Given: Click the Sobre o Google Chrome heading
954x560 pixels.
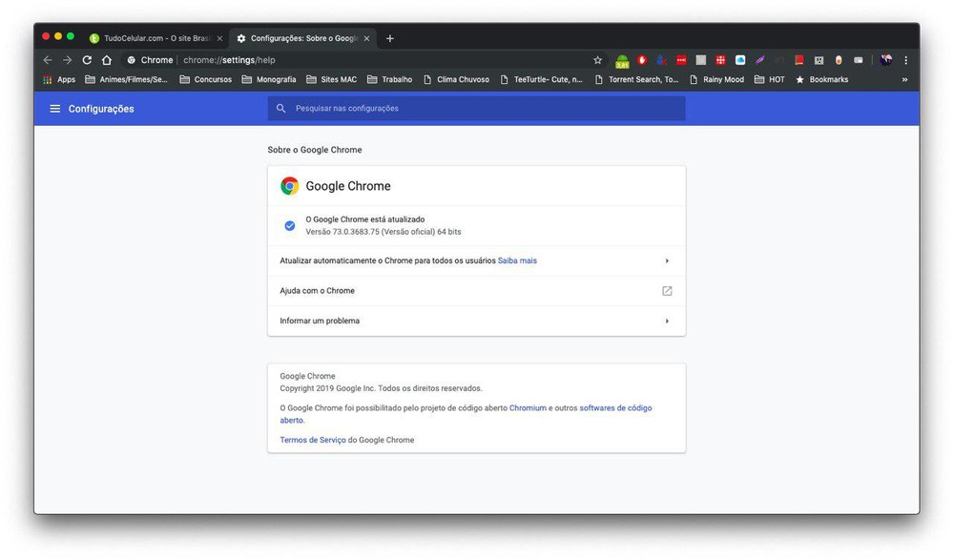Looking at the screenshot, I should coord(315,150).
